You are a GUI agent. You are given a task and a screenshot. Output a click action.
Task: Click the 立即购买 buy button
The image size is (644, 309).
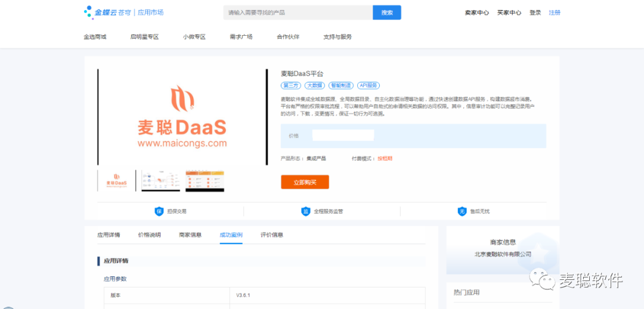click(x=305, y=182)
